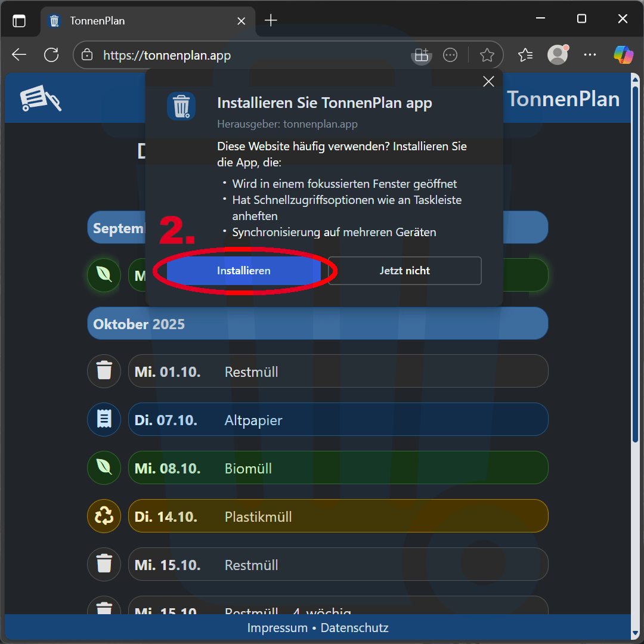Open the tab actions menu icon
Image resolution: width=644 pixels, height=644 pixels.
(20, 21)
